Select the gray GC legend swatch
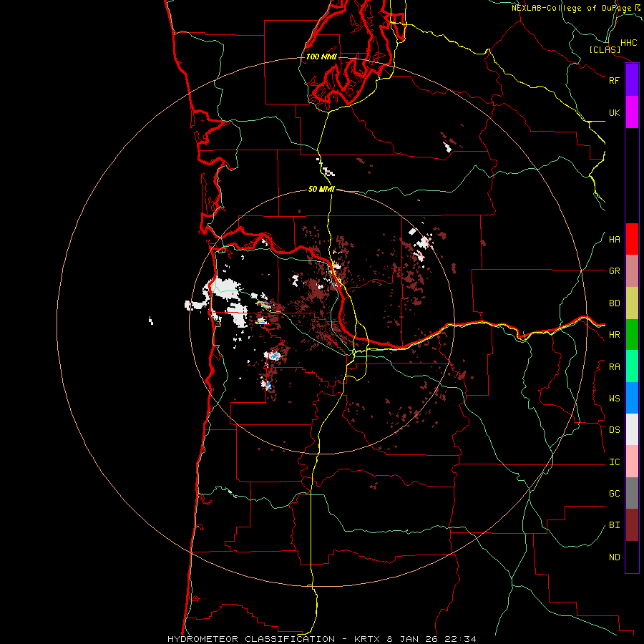This screenshot has width=644, height=644. (x=632, y=493)
